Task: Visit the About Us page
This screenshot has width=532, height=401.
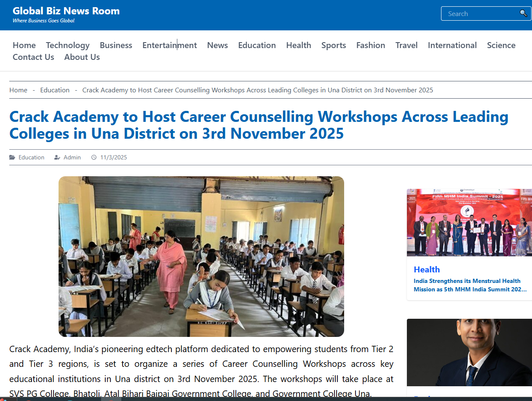Action: [82, 57]
